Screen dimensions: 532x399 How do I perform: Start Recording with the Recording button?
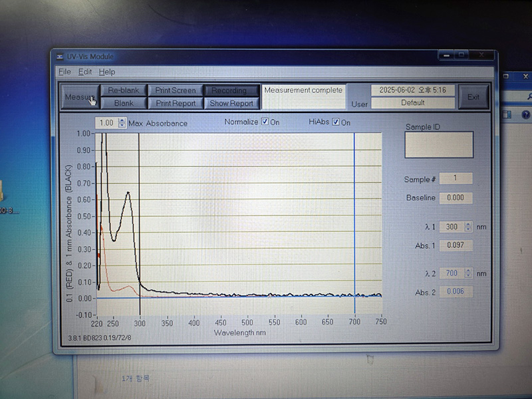230,90
